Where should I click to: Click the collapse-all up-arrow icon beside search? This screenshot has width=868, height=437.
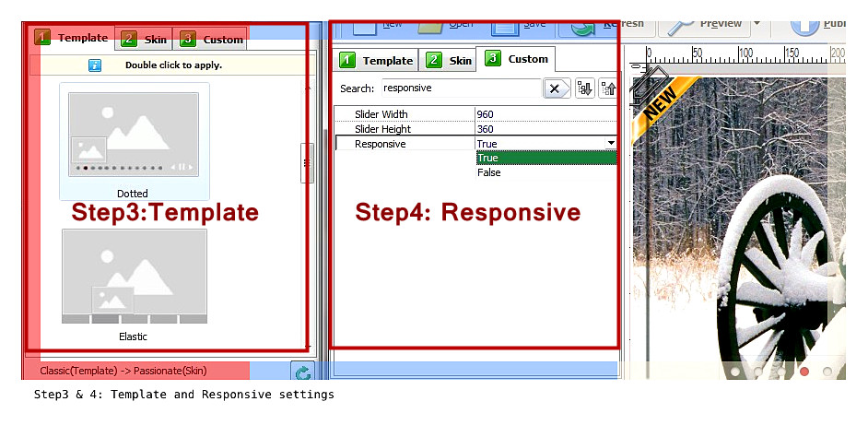click(607, 89)
